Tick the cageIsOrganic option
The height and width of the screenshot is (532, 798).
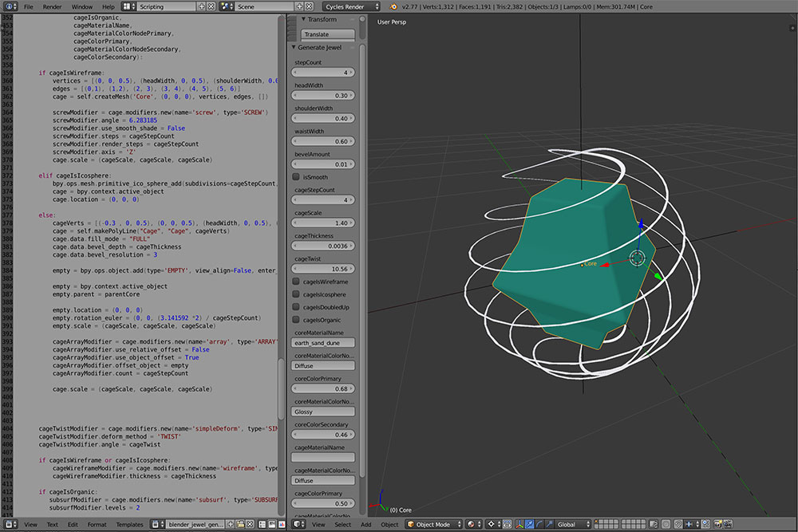[x=296, y=320]
